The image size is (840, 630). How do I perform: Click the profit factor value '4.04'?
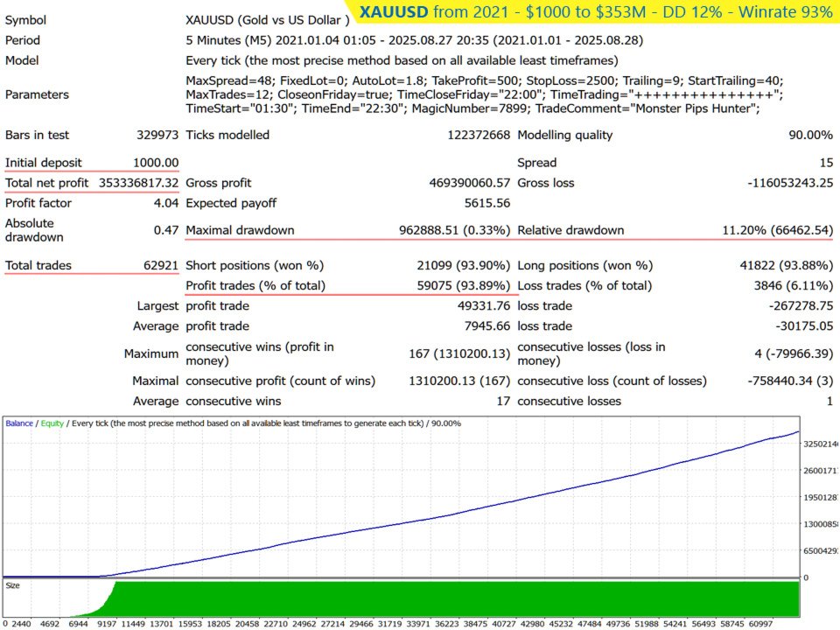click(166, 203)
